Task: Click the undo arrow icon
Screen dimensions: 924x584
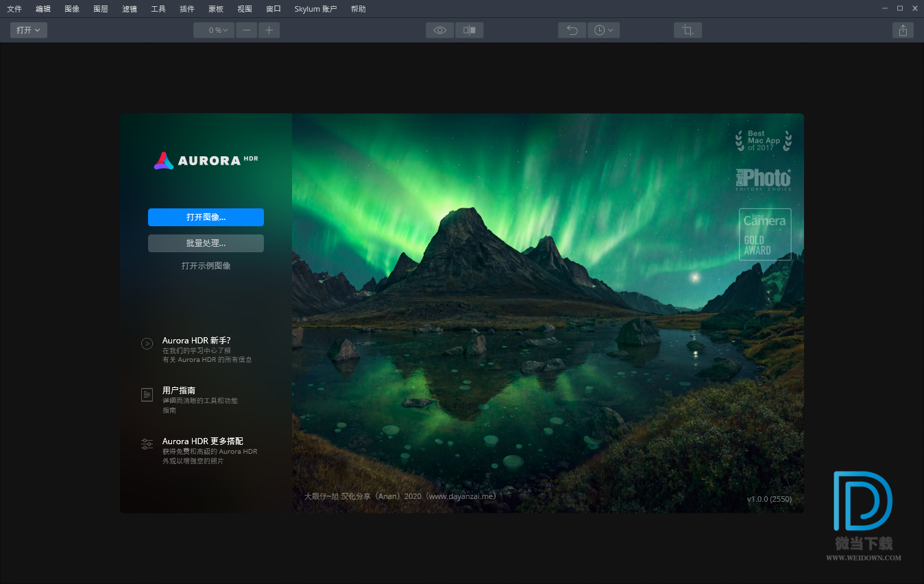Action: 572,30
